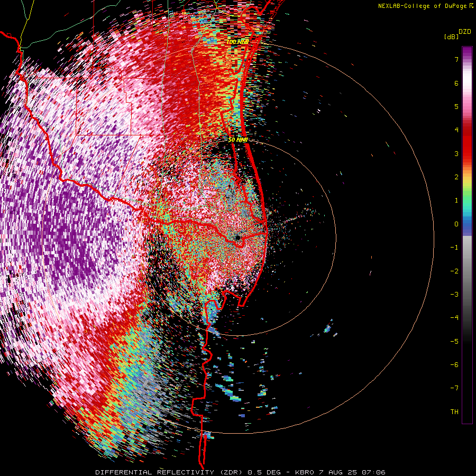
Task: Click the 1 value on the ZDR scale
Action: 456,200
